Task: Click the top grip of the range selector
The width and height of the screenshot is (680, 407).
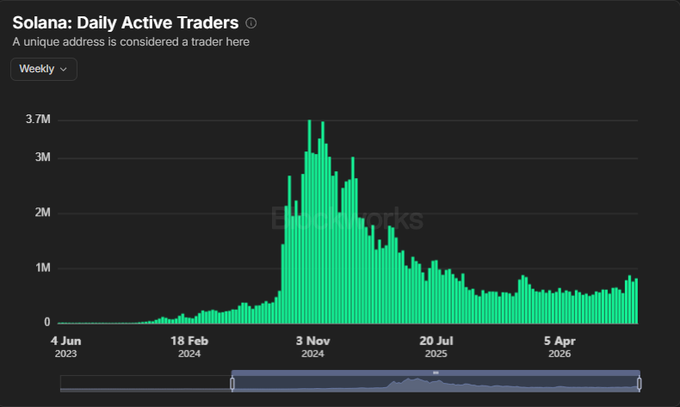Action: (x=436, y=373)
